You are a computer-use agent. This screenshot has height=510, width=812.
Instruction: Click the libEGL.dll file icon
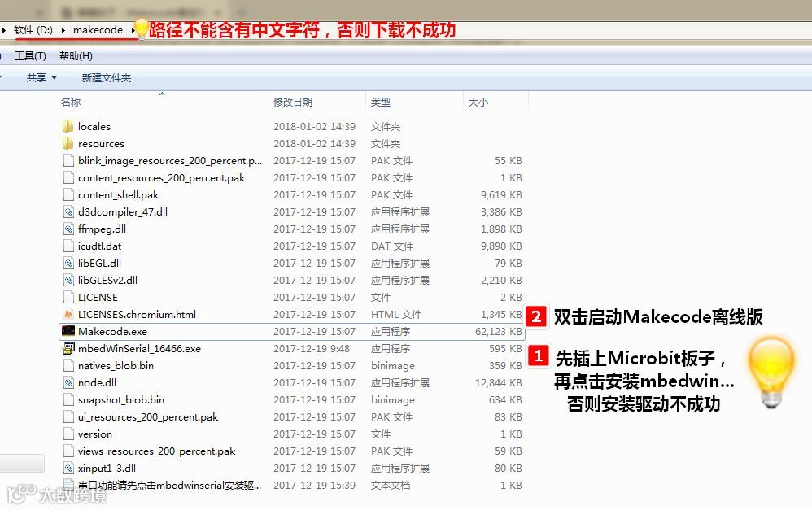[x=68, y=263]
